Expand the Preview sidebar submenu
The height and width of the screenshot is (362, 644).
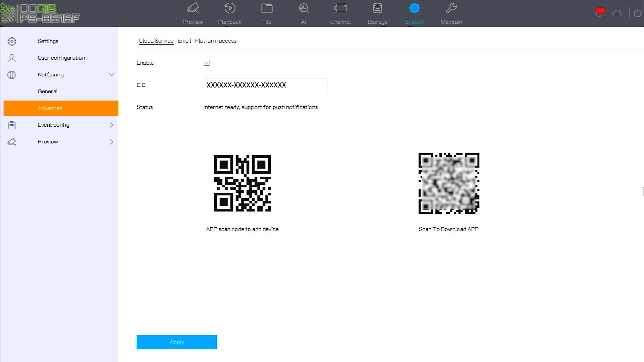[x=111, y=142]
